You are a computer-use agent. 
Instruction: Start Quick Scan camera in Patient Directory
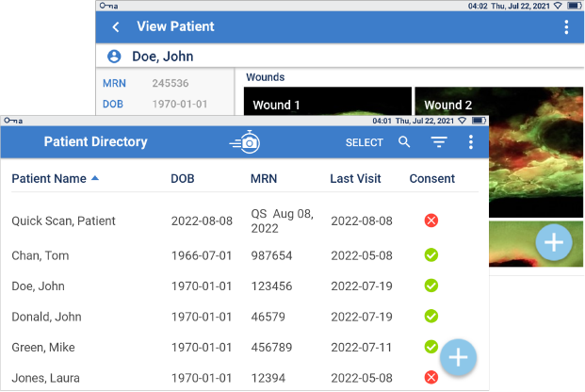tap(245, 142)
